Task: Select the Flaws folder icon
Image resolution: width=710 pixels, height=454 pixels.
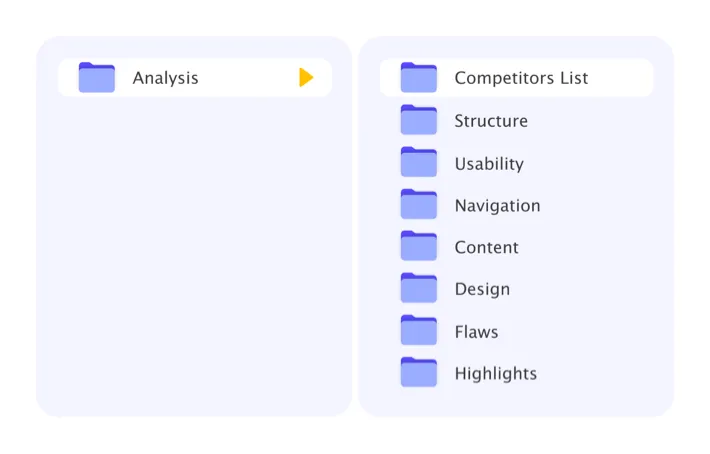Action: tap(419, 331)
